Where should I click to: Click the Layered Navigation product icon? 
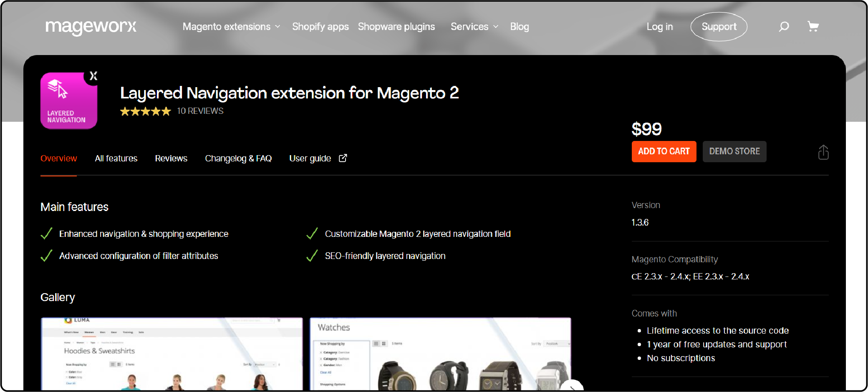(69, 101)
